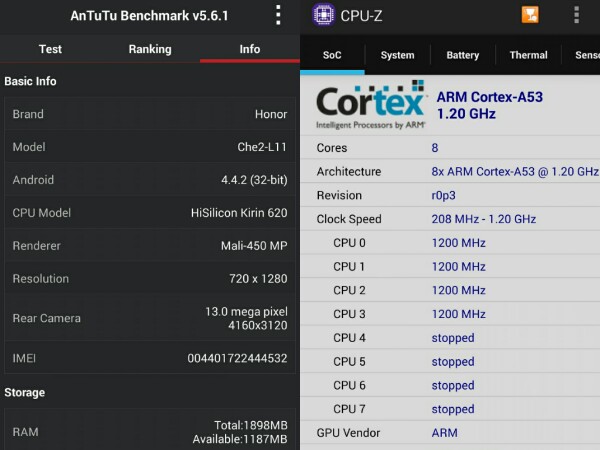Tap the Rear Camera 13.0 mega pixel row
The height and width of the screenshot is (450, 600).
(150, 318)
